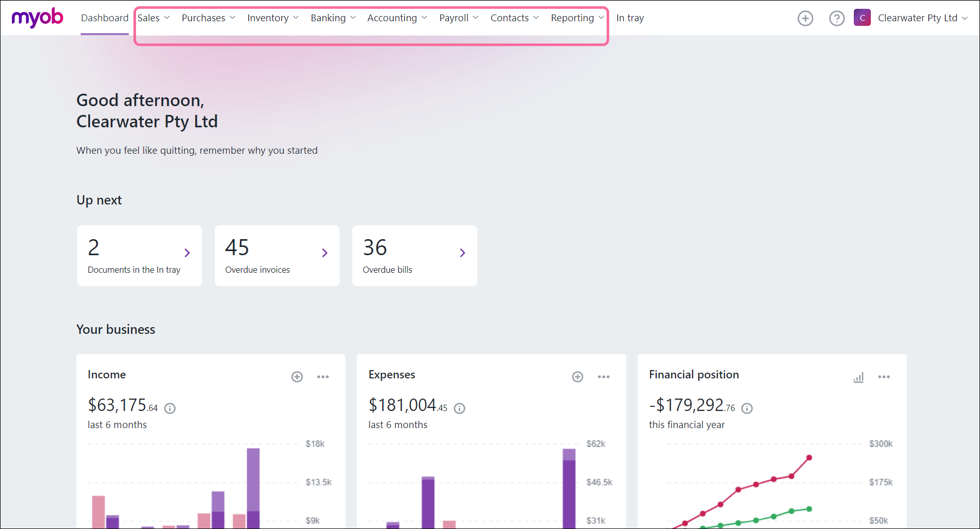Click the tallest bar in Income chart
Screen dimensions: 980x529
tap(253, 488)
